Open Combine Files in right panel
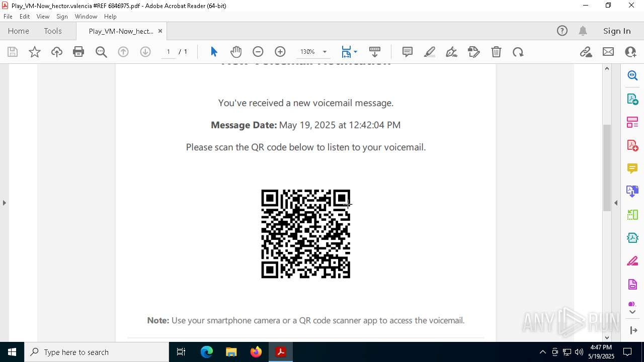 click(x=632, y=192)
